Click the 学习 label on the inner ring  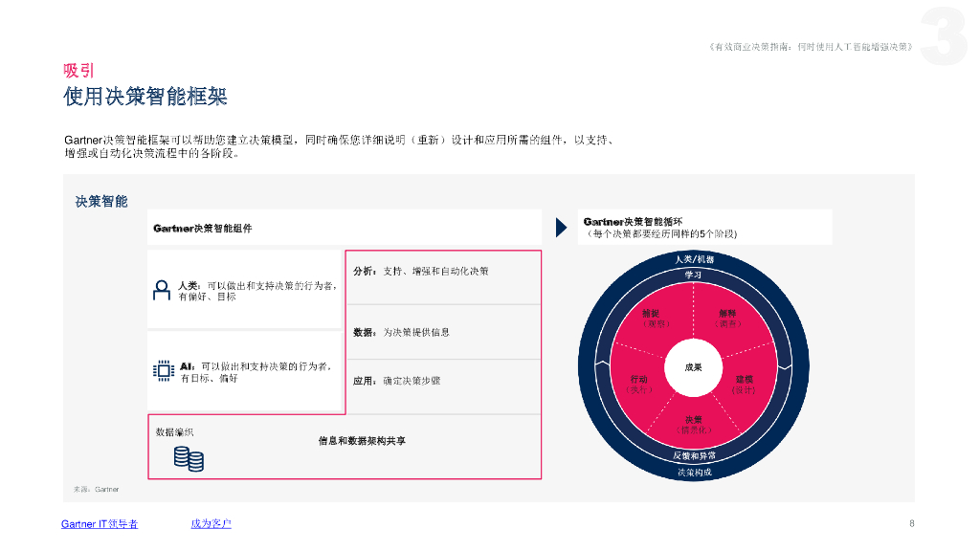coord(694,276)
